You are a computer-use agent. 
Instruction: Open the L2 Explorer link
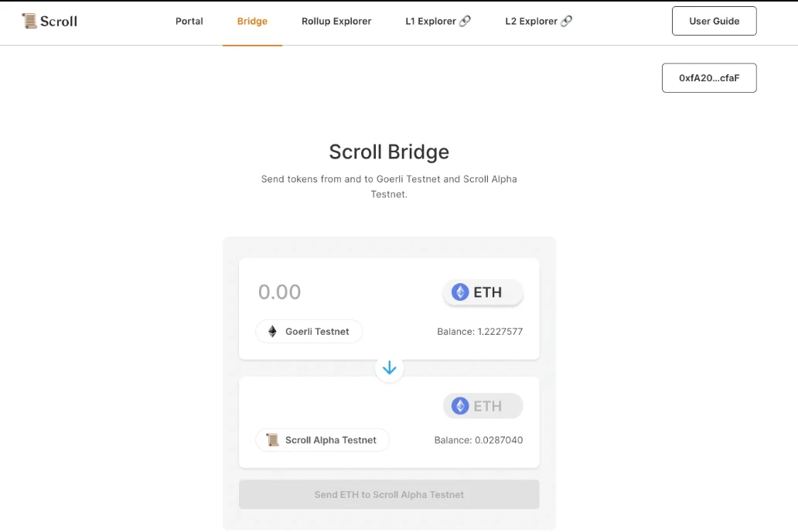point(530,22)
